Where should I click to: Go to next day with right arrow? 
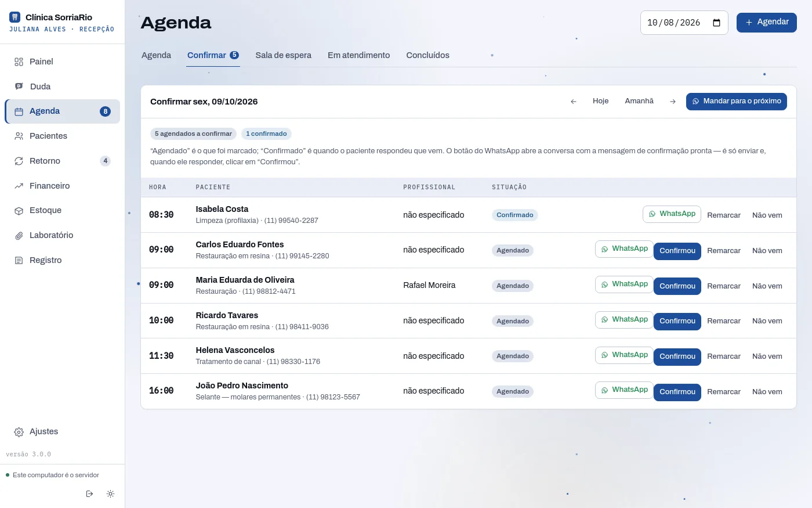tap(673, 102)
